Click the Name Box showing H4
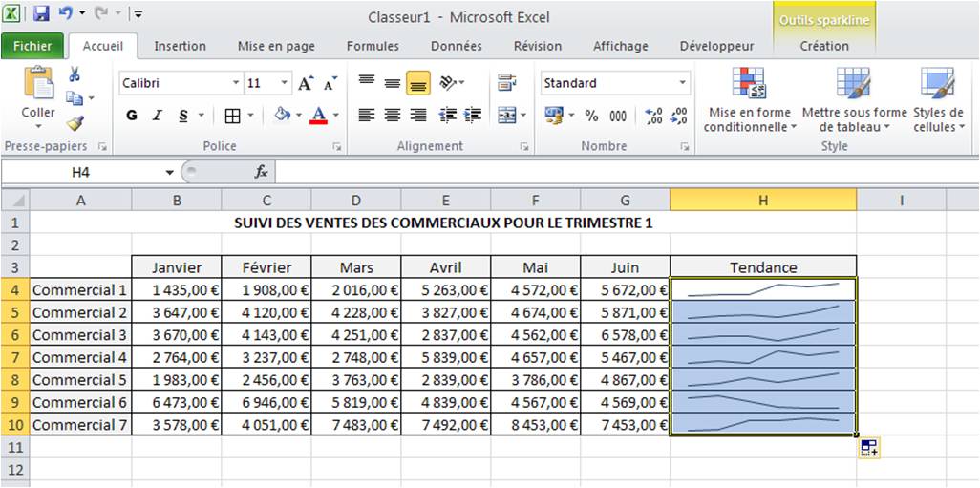 click(x=81, y=173)
